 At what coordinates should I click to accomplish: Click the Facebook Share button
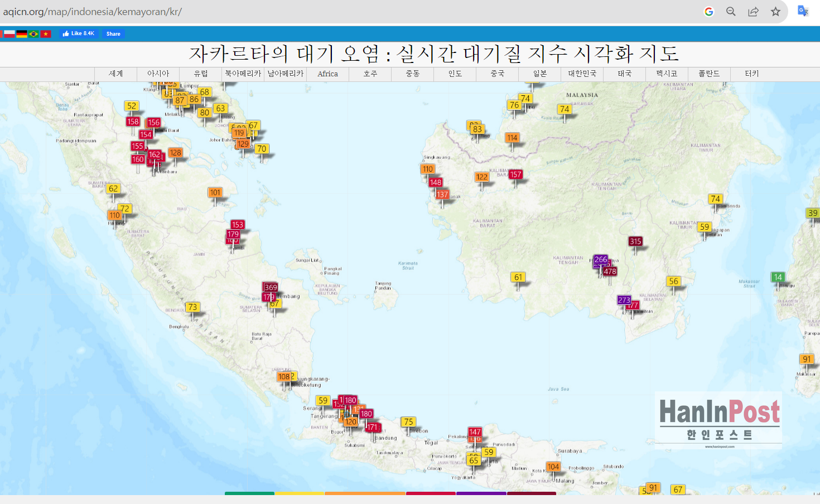pos(113,34)
